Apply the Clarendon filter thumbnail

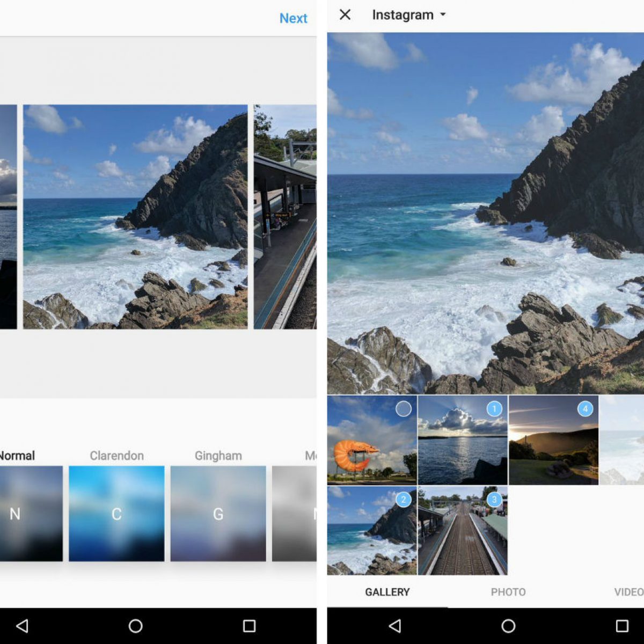tap(116, 513)
